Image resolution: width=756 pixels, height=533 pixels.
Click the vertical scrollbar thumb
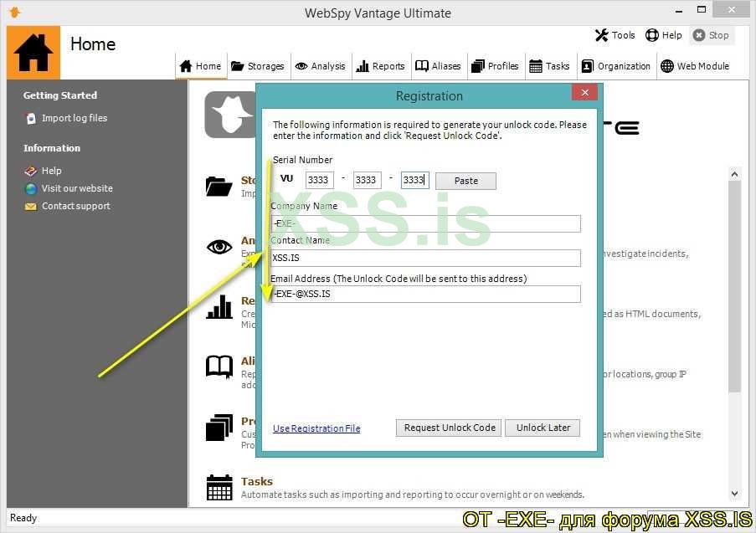734,287
